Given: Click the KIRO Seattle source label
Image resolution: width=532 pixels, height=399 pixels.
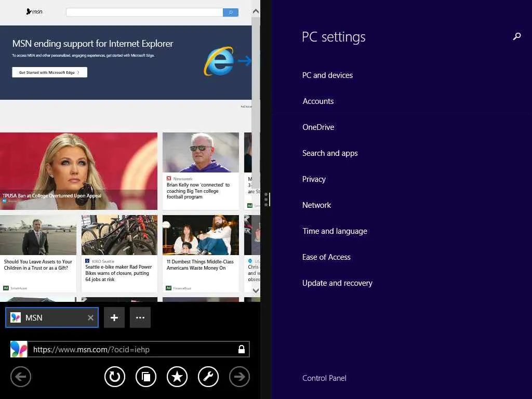Looking at the screenshot, I should 103,261.
